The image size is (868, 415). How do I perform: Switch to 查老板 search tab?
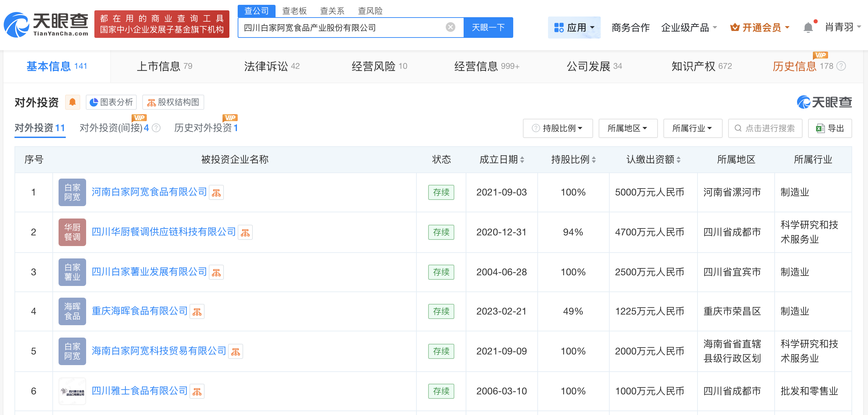pyautogui.click(x=294, y=11)
